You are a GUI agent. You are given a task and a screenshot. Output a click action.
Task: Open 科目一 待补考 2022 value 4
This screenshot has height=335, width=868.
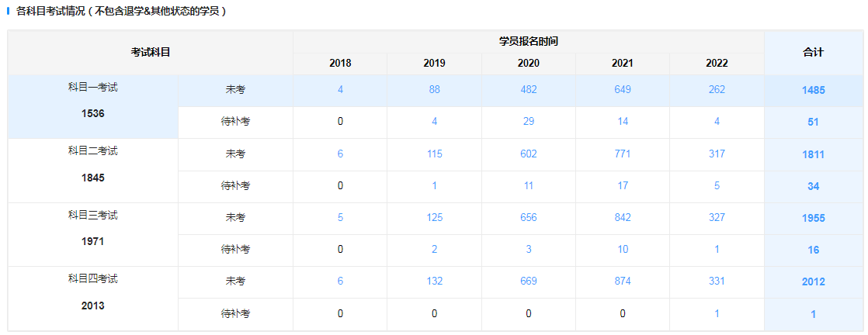click(x=717, y=122)
